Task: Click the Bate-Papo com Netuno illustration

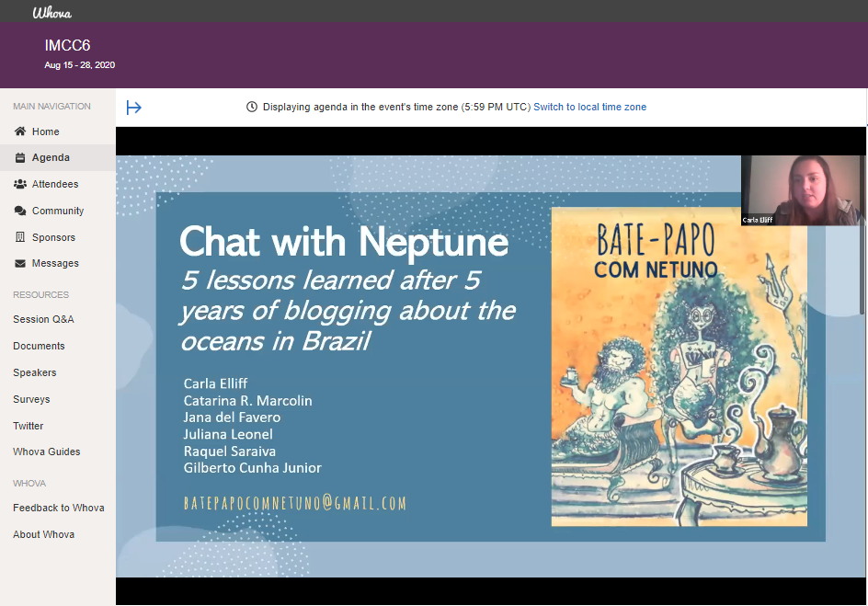Action: tap(680, 367)
